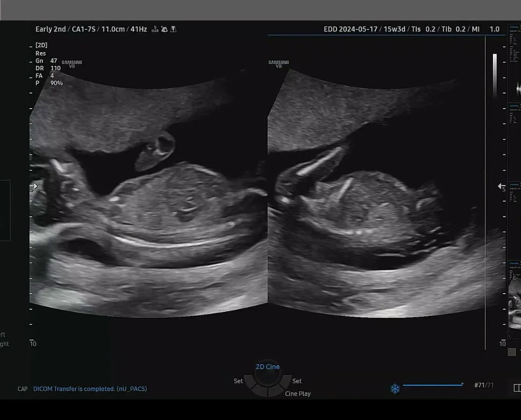This screenshot has width=521, height=420.
Task: Click the sparkle sector image-enhancement icon
Action: click(164, 29)
